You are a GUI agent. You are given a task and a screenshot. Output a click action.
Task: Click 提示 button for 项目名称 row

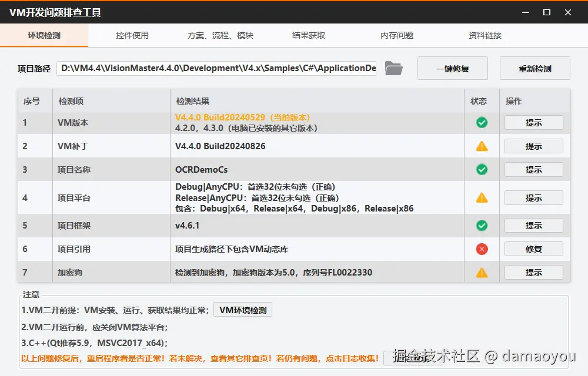tap(534, 170)
